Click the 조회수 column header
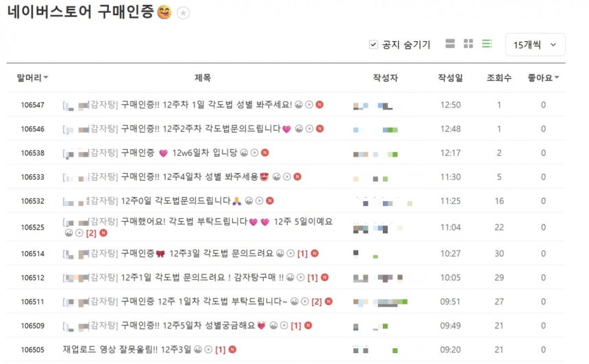This screenshot has height=364, width=589. click(x=499, y=78)
